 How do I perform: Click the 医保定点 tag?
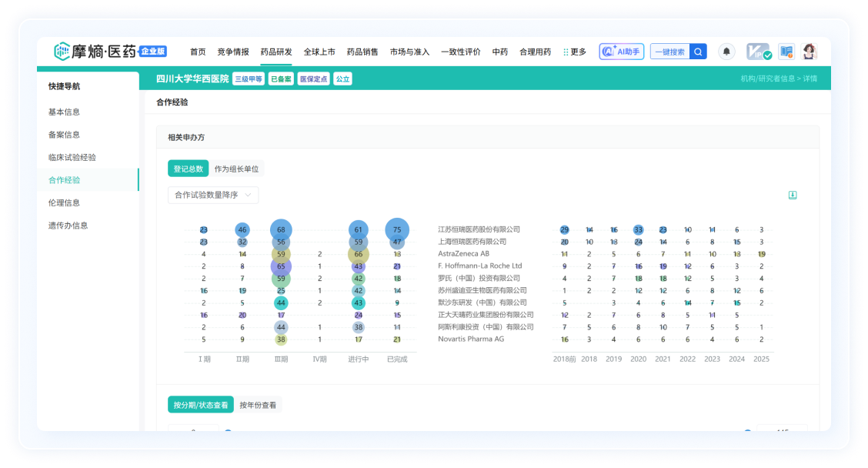pyautogui.click(x=313, y=79)
